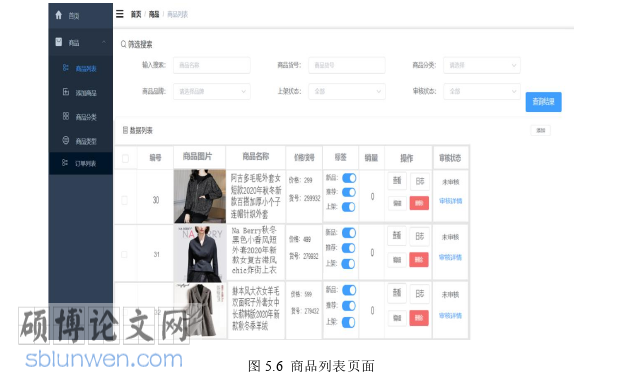Toggle sidebar with the hamburger icon
631x378 pixels.
[x=120, y=14]
